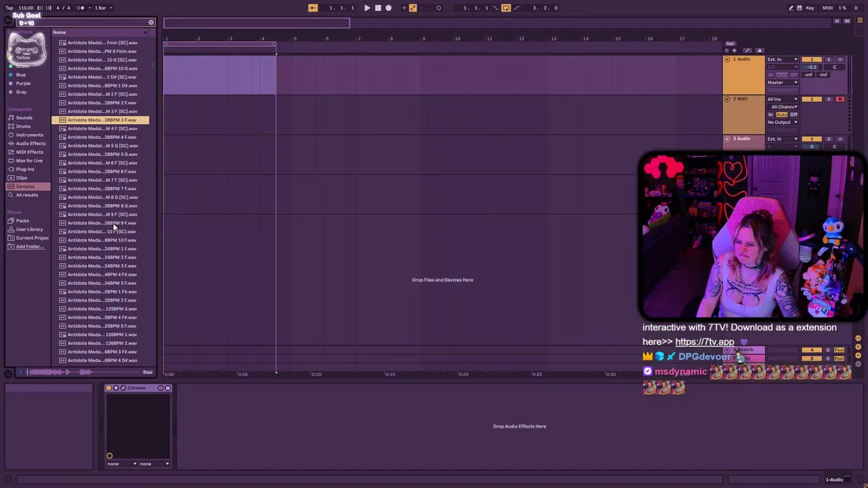The width and height of the screenshot is (868, 488).
Task: Toggle Automation Arm link icon
Action: 413,8
